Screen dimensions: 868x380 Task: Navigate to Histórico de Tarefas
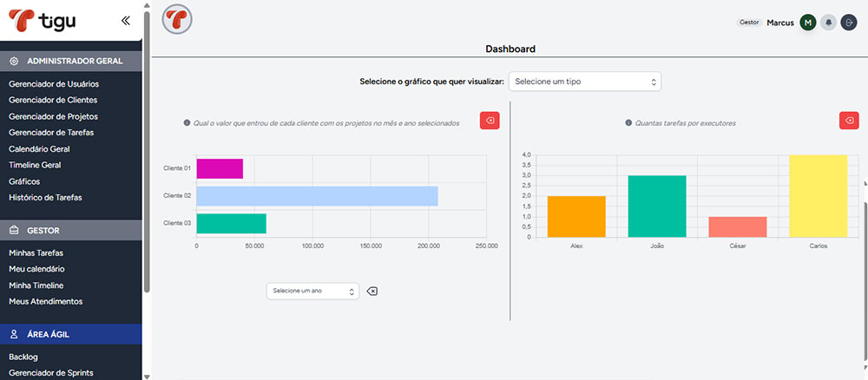coord(45,197)
